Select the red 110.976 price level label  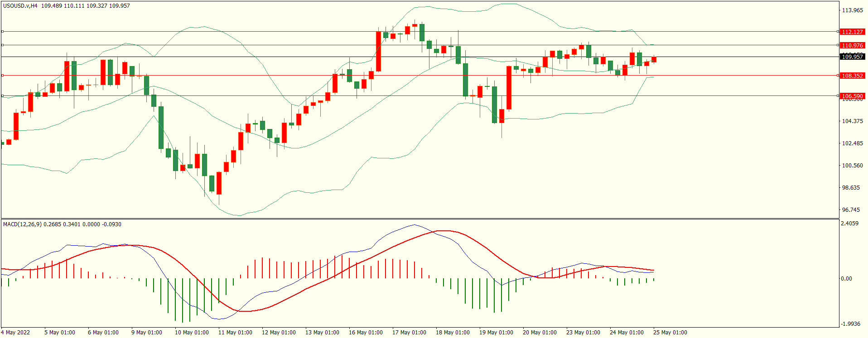click(852, 45)
